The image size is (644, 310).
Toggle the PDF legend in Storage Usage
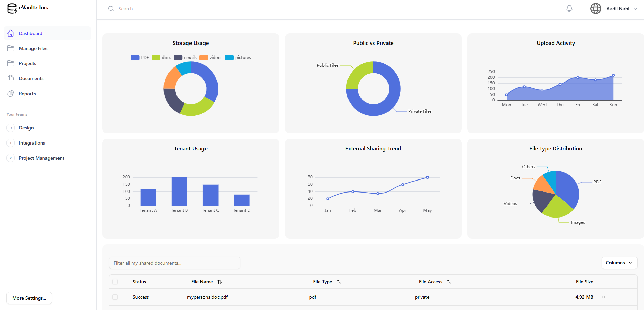coord(140,58)
